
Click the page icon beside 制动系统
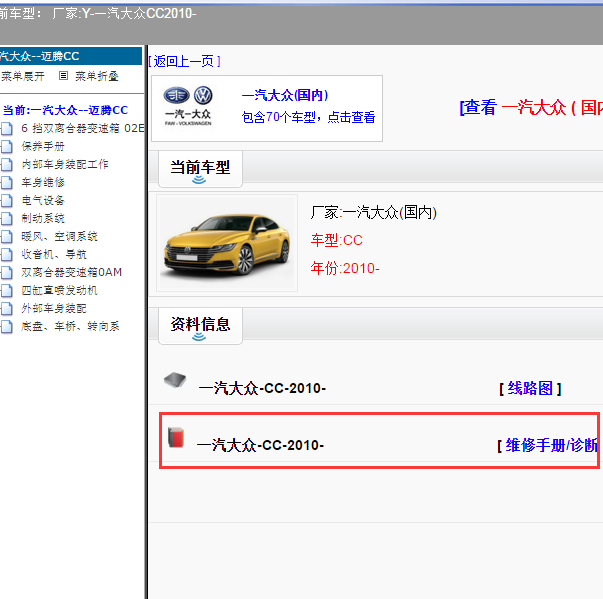click(x=7, y=218)
